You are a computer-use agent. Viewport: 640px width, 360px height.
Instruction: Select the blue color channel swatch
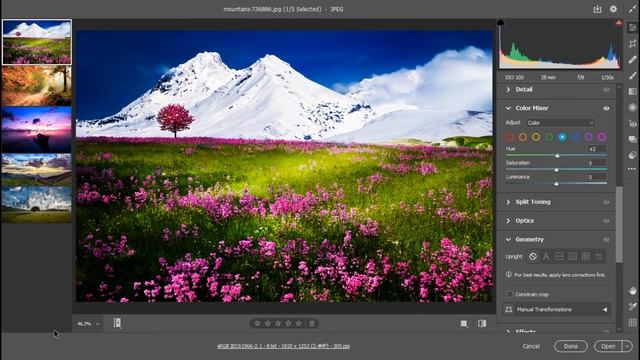[x=576, y=137]
